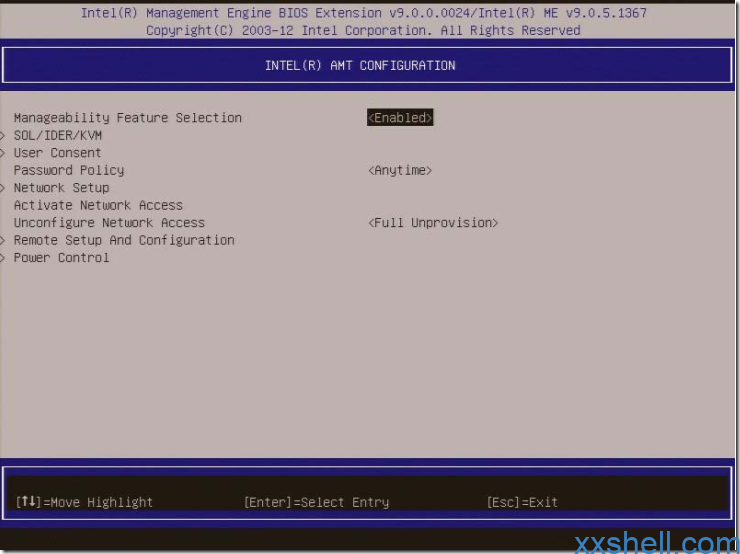Click the [Enter]=Select Entry hint
The image size is (740, 554).
pos(316,502)
